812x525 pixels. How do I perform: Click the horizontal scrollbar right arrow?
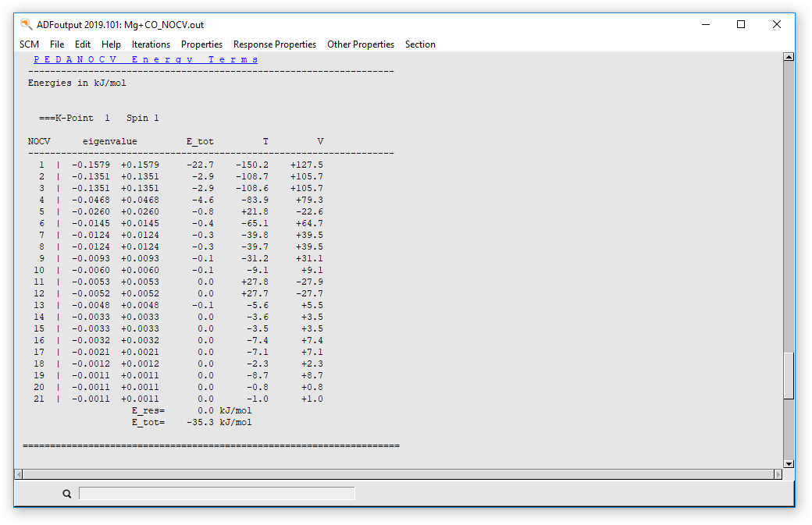click(778, 473)
